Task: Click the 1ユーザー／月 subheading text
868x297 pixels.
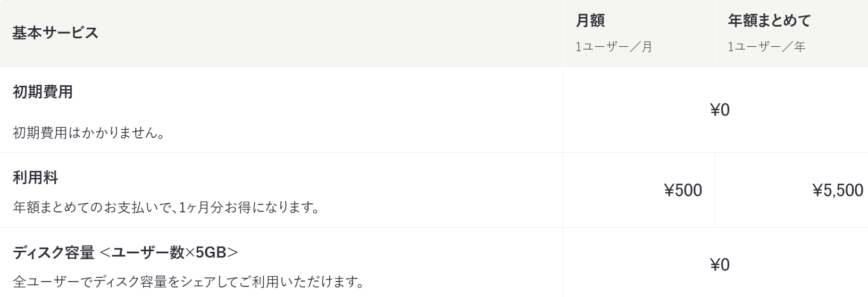Action: [614, 47]
